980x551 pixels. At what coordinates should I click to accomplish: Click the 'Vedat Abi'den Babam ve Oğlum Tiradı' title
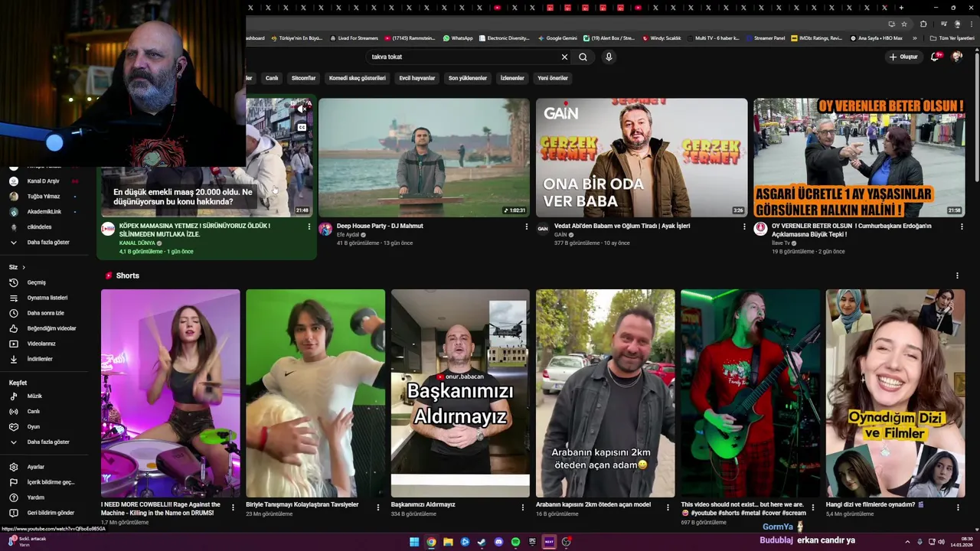coord(622,226)
